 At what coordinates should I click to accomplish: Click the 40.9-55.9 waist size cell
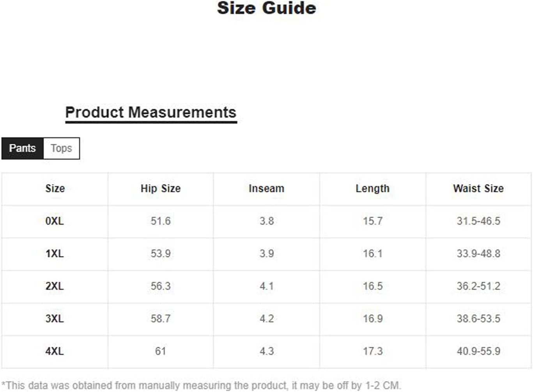click(x=478, y=351)
